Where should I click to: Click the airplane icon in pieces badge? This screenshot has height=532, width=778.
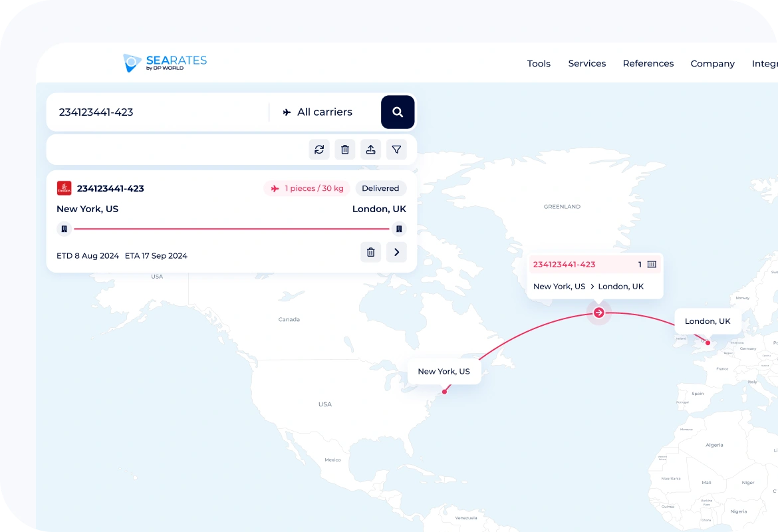pos(275,189)
